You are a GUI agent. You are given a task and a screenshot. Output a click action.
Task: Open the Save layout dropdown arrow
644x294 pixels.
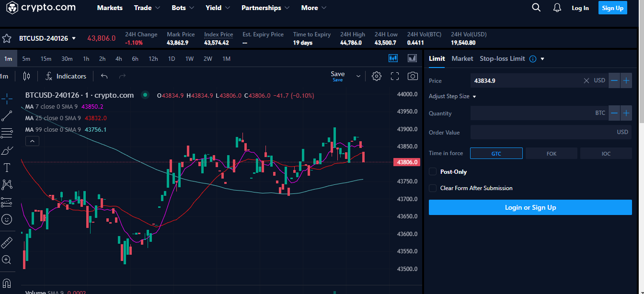point(358,76)
